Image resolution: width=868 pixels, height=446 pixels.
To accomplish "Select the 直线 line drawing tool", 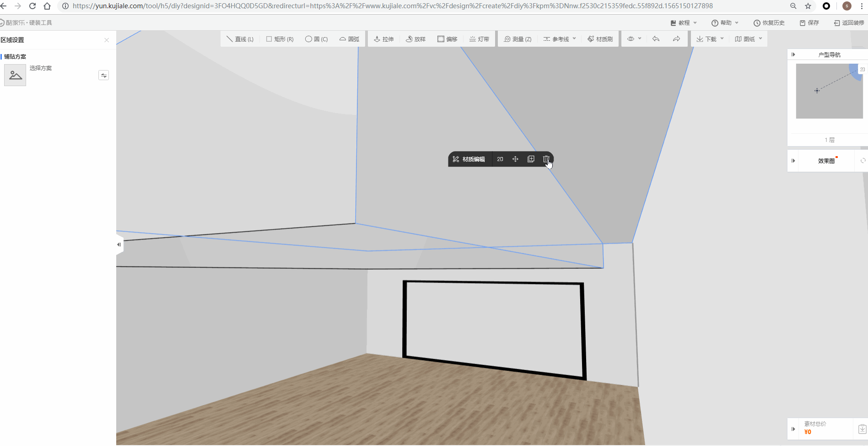I will 240,39.
